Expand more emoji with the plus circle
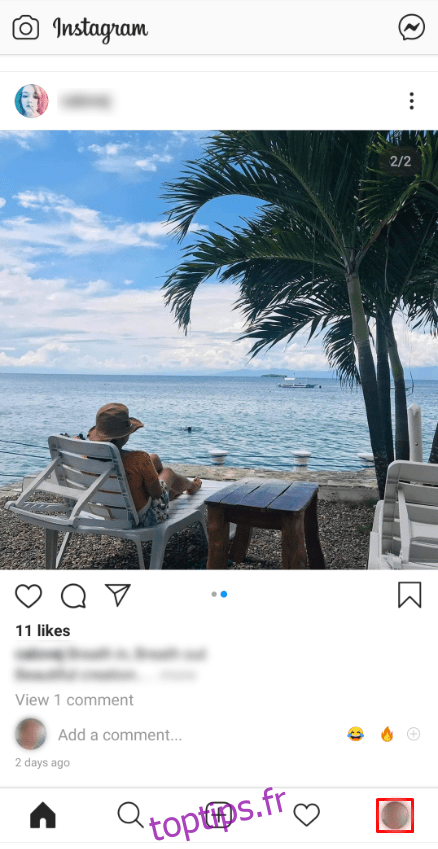Viewport: 438px width, 849px height. click(414, 734)
